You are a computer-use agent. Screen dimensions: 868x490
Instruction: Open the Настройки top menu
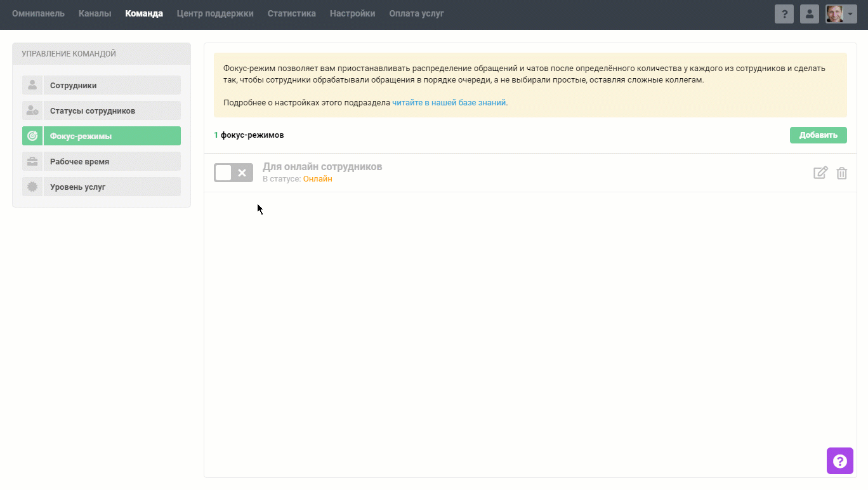click(x=352, y=13)
